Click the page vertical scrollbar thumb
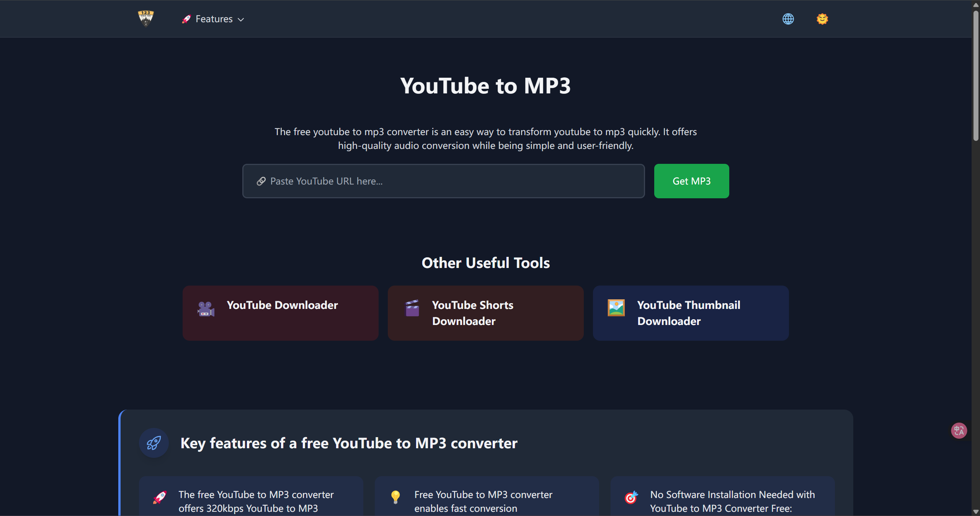 coord(976,75)
